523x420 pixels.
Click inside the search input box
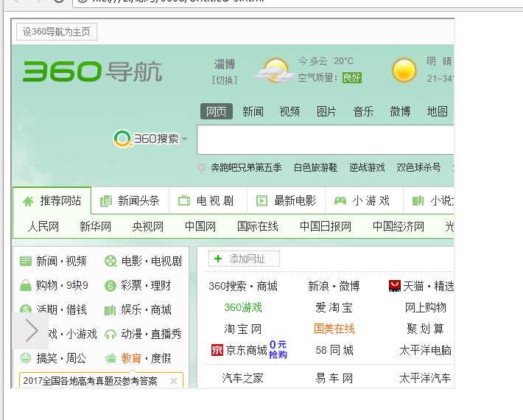pyautogui.click(x=325, y=140)
